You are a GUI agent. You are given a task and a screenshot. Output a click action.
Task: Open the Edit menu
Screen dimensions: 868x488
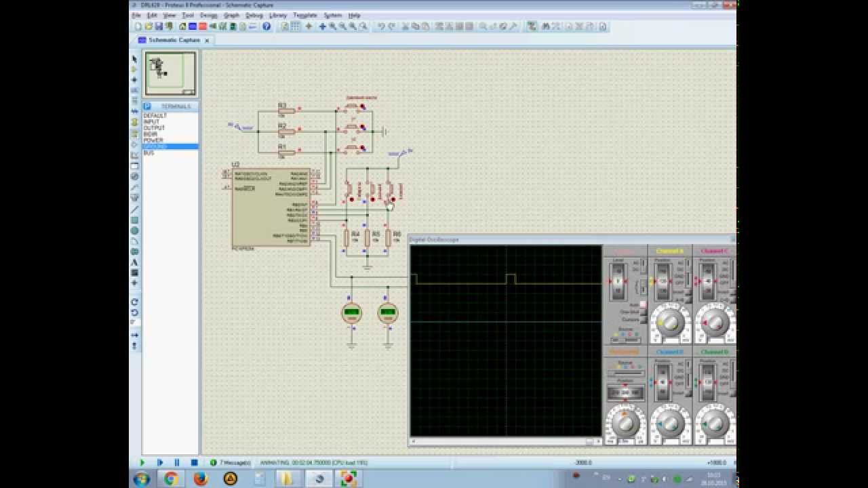(x=153, y=15)
